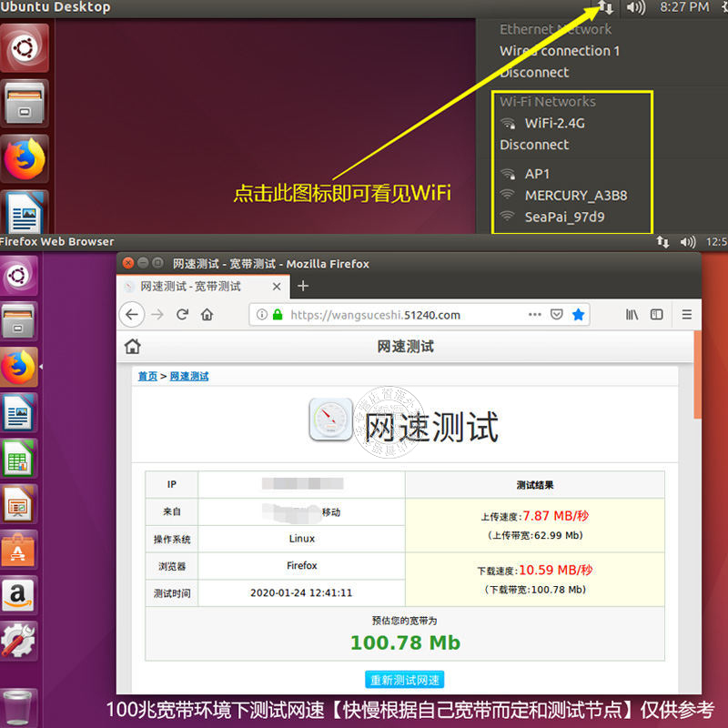Click the house icon in the page header
728x728 pixels.
(132, 347)
